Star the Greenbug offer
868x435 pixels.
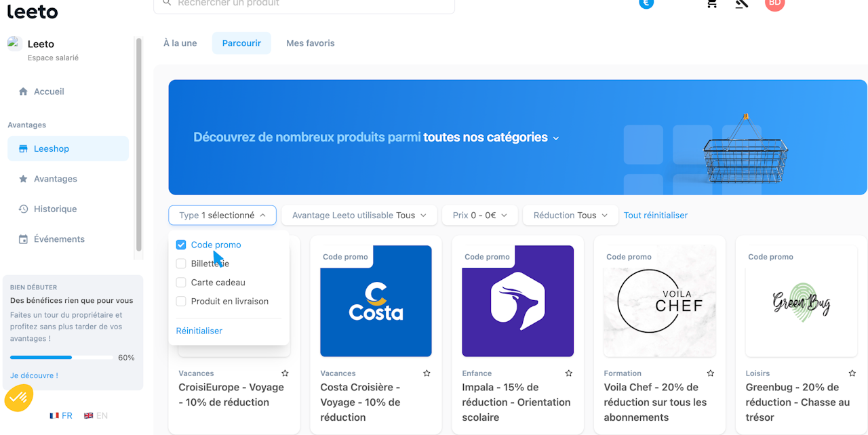(852, 373)
